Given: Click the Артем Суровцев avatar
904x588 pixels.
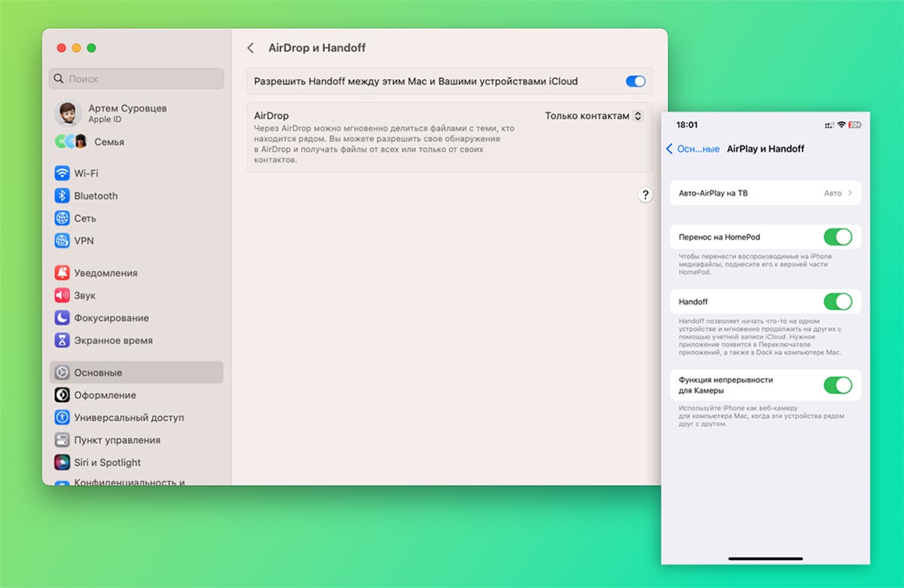Looking at the screenshot, I should click(68, 114).
